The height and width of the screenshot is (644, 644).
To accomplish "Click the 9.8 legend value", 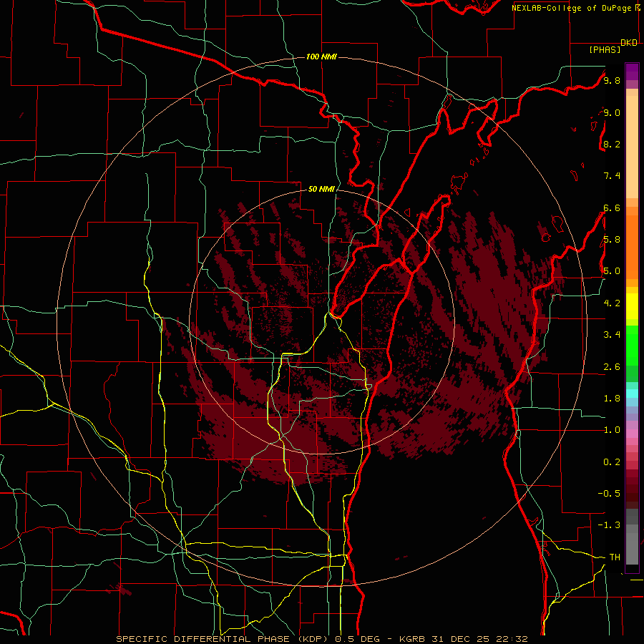I will (612, 80).
